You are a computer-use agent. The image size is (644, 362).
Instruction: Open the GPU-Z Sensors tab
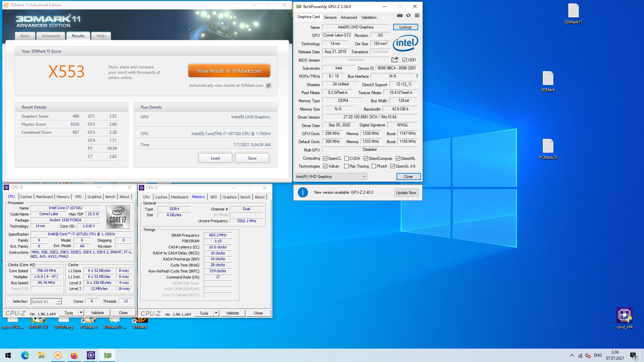330,17
